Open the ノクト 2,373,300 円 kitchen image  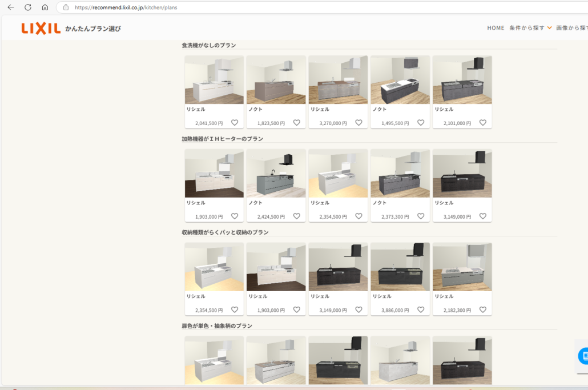tap(400, 173)
